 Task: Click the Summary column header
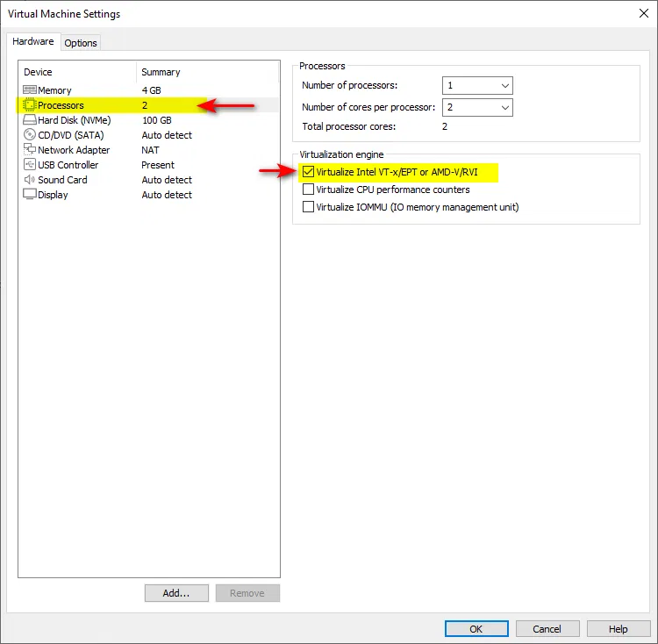(161, 72)
